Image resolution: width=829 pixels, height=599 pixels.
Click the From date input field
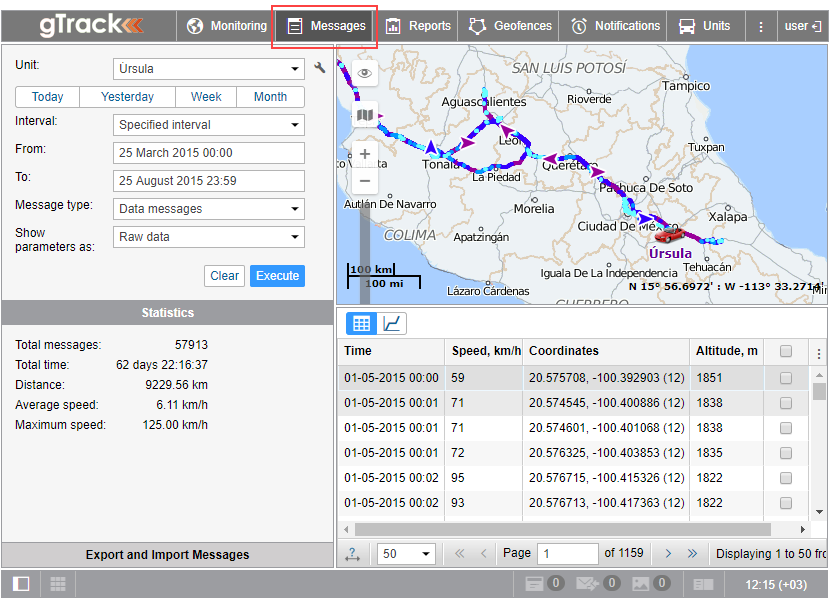tap(209, 153)
